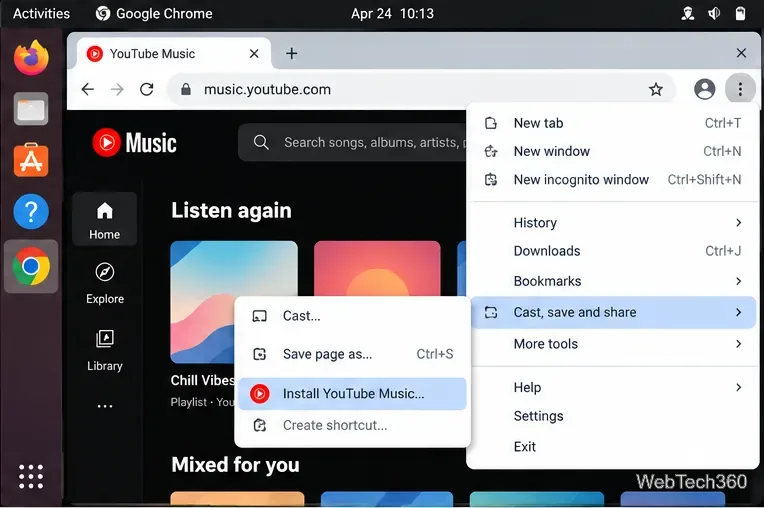
Task: Select New window from Chrome menu
Action: coord(612,151)
